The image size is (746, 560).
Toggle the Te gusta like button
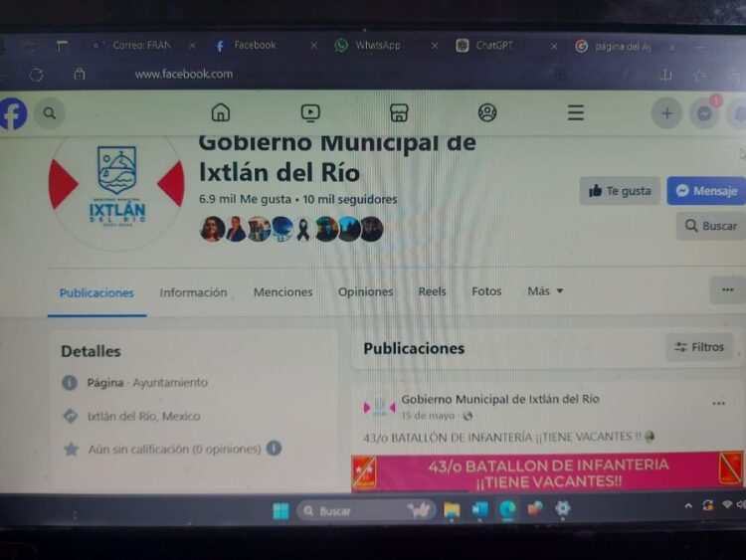point(620,191)
